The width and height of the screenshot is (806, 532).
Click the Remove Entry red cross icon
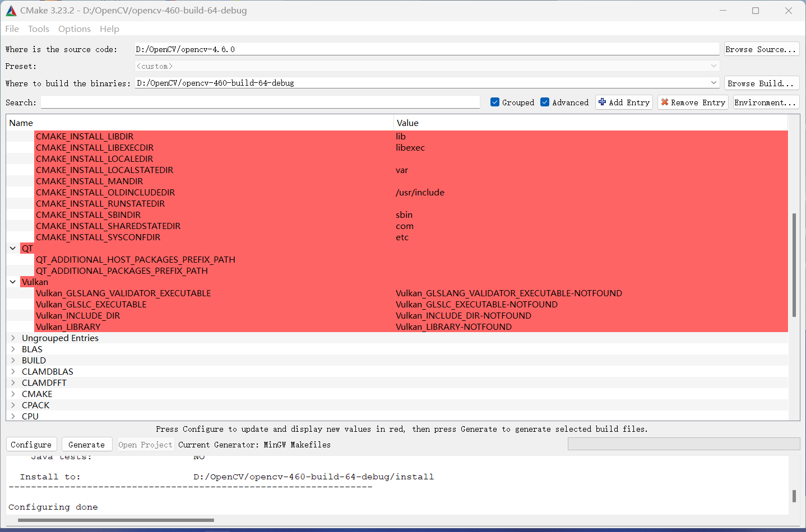[x=665, y=102]
